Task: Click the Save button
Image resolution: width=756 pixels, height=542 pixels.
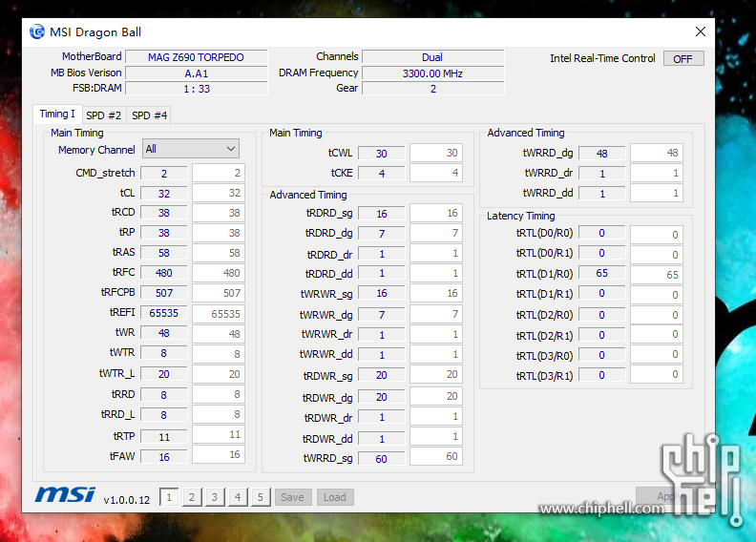Action: 293,497
